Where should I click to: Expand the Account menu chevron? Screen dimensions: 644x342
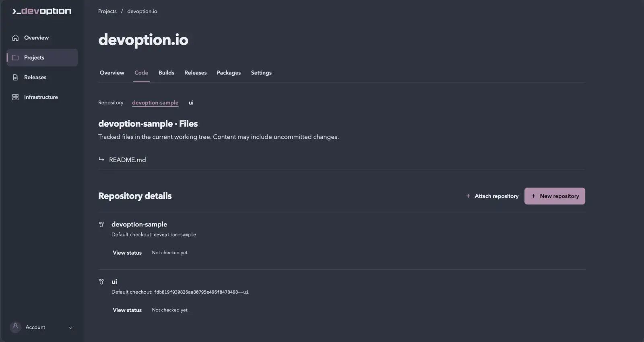click(x=71, y=328)
